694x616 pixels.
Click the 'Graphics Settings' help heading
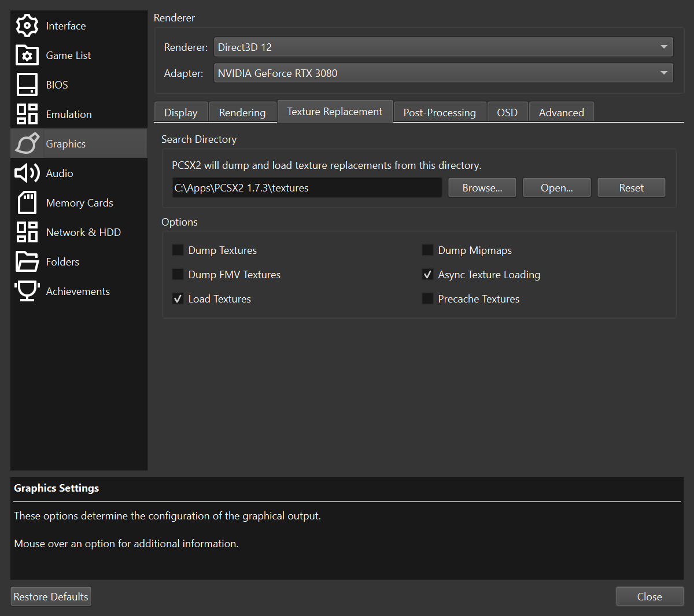click(57, 488)
